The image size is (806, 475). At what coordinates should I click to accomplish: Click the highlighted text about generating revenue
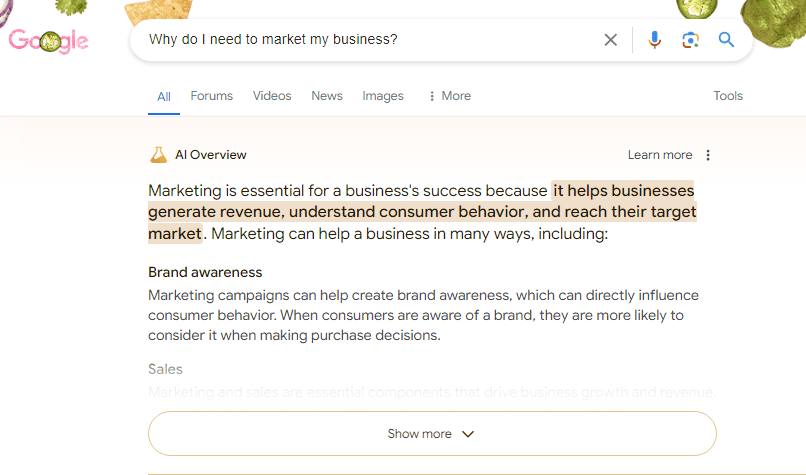point(422,212)
